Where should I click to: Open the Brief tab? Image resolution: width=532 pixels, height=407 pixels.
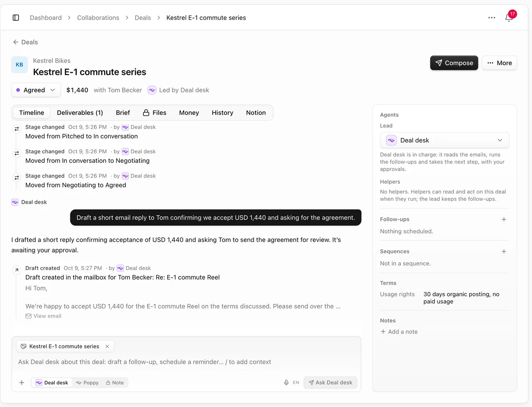pyautogui.click(x=123, y=113)
